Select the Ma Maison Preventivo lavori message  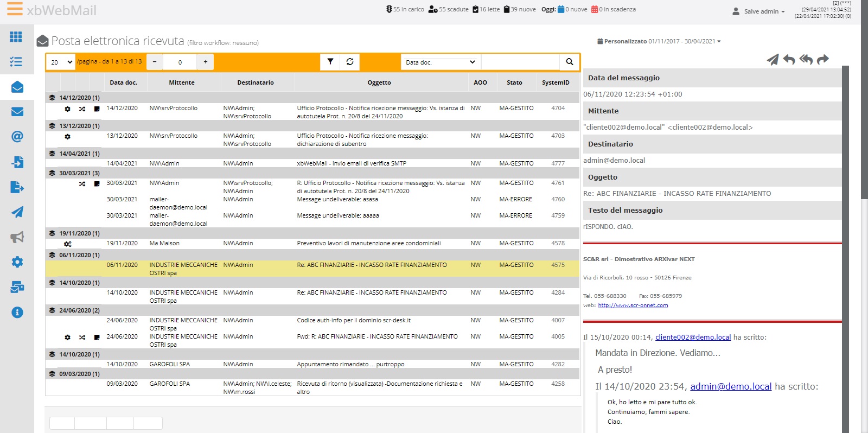click(x=312, y=244)
